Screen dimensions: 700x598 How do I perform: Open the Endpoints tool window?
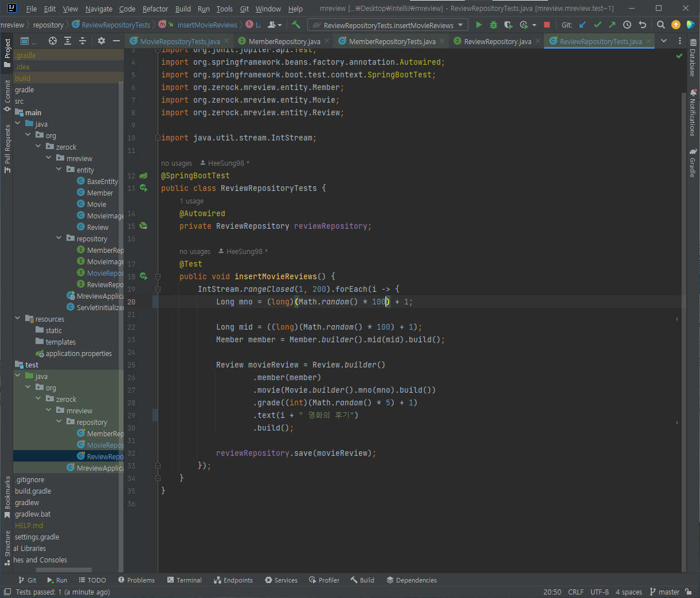click(233, 580)
